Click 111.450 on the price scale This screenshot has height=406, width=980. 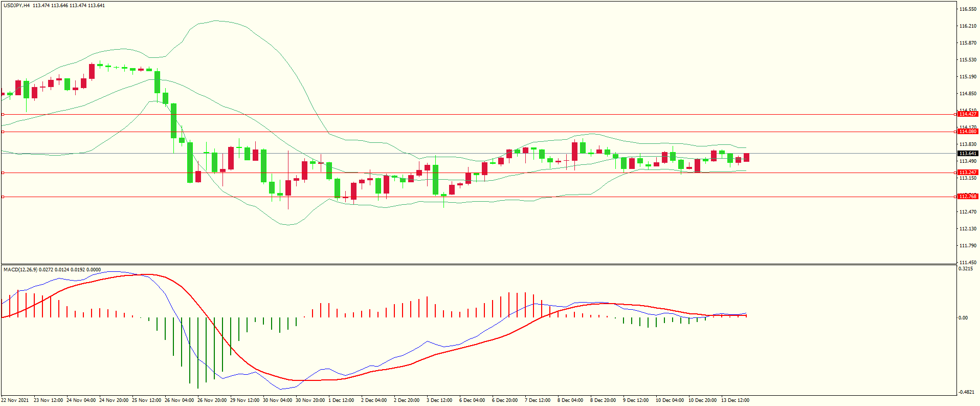click(968, 263)
